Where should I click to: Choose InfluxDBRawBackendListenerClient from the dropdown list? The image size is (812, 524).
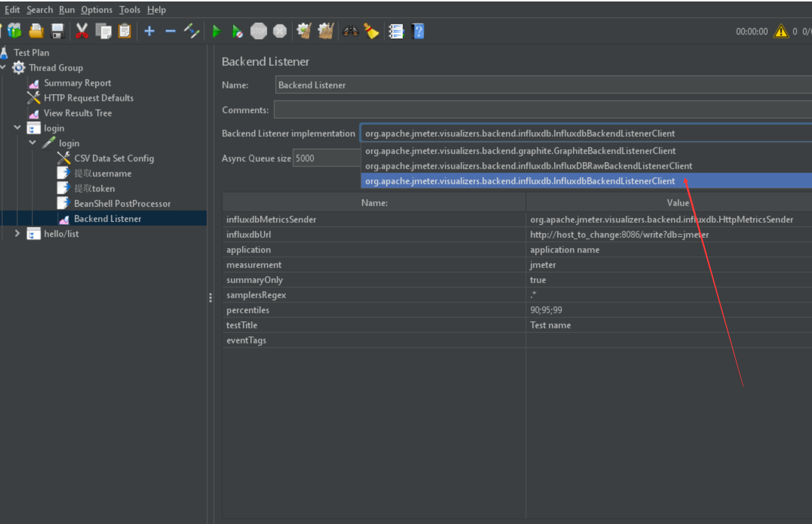[x=586, y=166]
